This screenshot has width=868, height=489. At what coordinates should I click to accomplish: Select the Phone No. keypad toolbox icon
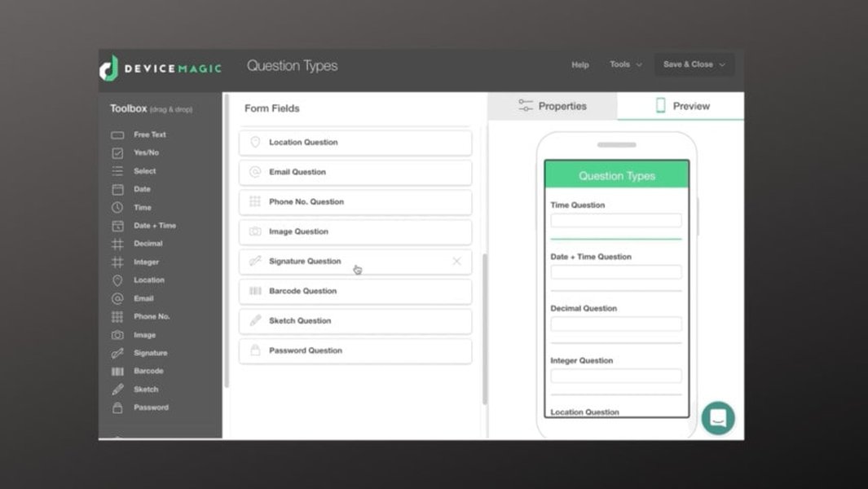pos(117,317)
